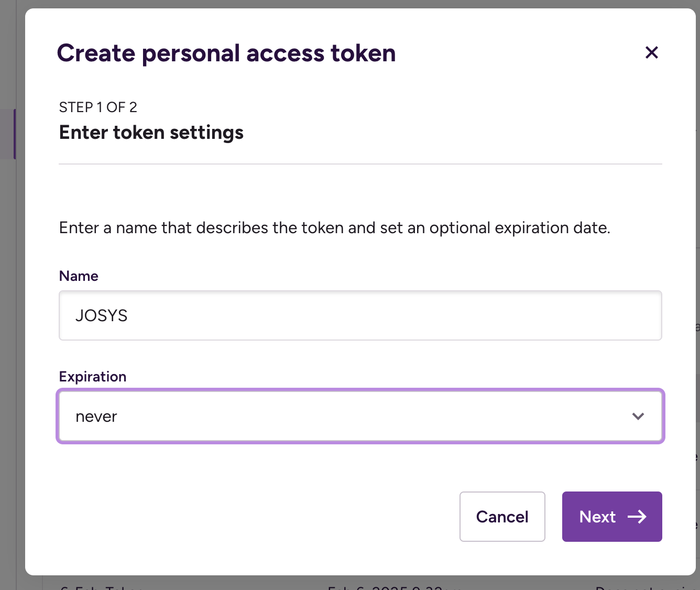The width and height of the screenshot is (700, 590).
Task: Place cursor on the JOSYS text
Action: coord(102,315)
